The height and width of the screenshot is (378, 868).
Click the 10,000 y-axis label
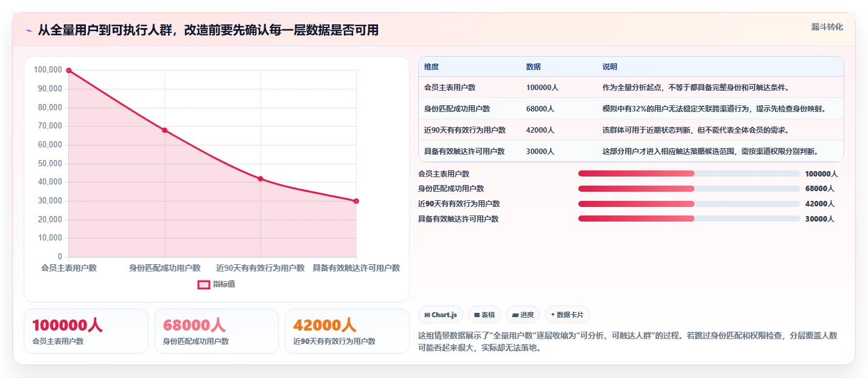(x=50, y=238)
